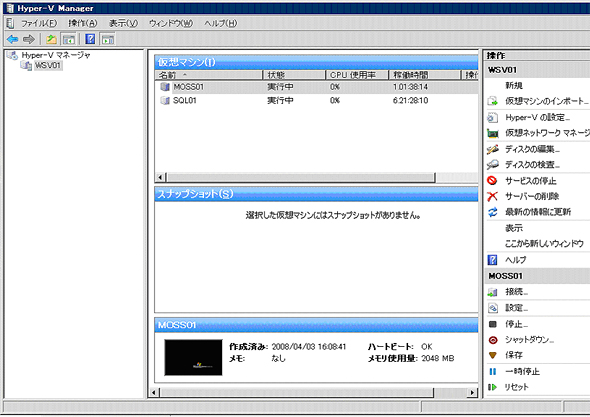Click the 保存 save state icon
Image resolution: width=590 pixels, height=417 pixels.
click(x=493, y=355)
